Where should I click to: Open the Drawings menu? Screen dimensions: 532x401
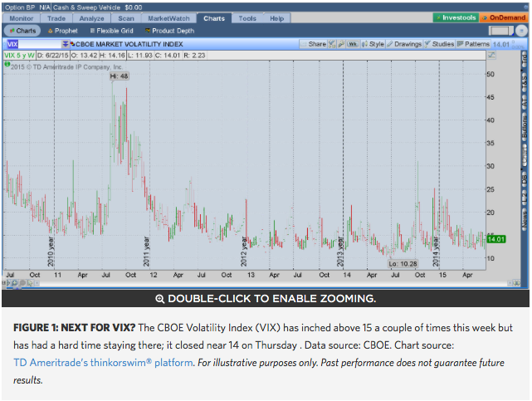[404, 44]
